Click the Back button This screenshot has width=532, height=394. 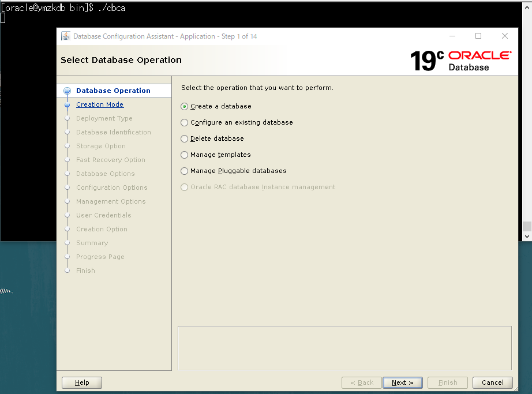tap(362, 382)
